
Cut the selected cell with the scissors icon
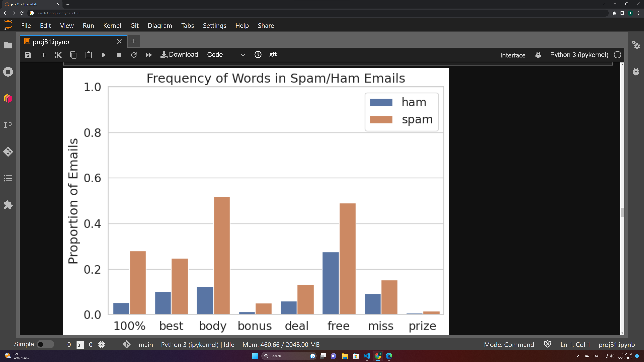(x=58, y=55)
